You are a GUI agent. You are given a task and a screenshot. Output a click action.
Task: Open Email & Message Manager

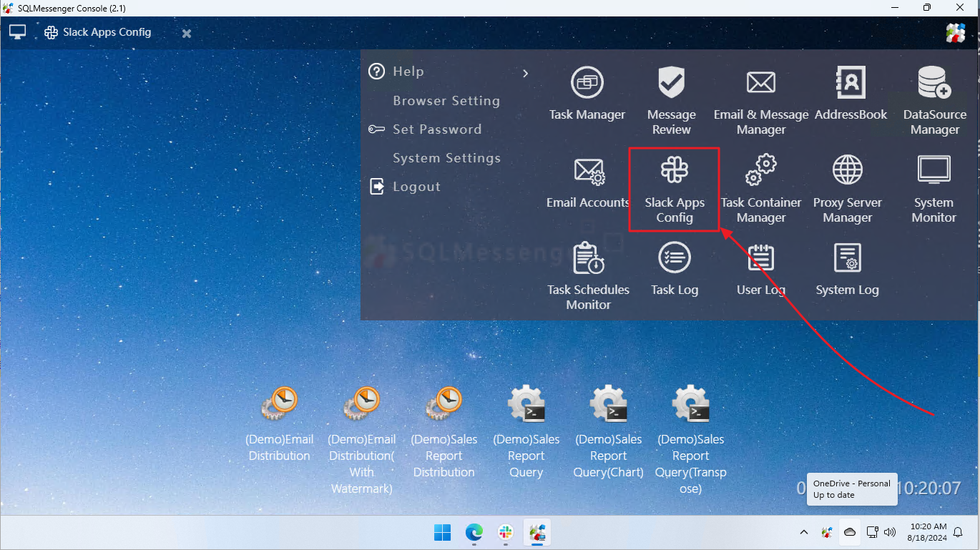[761, 101]
